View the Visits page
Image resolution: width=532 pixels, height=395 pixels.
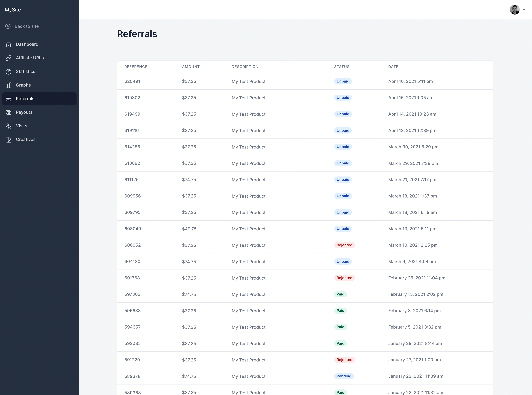(39, 126)
